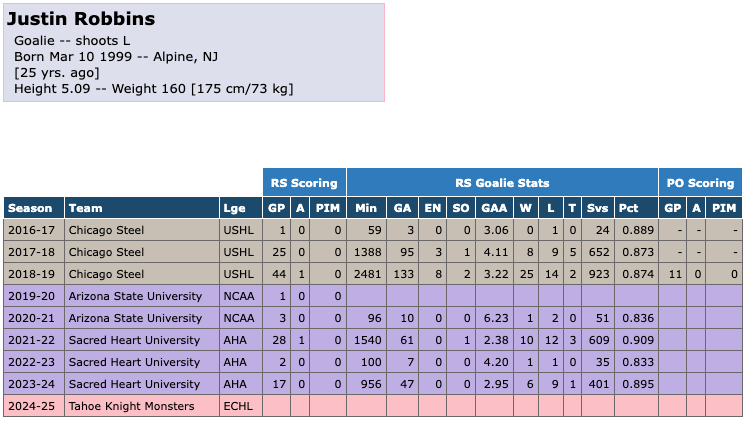The width and height of the screenshot is (747, 423).
Task: Open Sacred Heart University in 2021-22 row
Action: (134, 340)
